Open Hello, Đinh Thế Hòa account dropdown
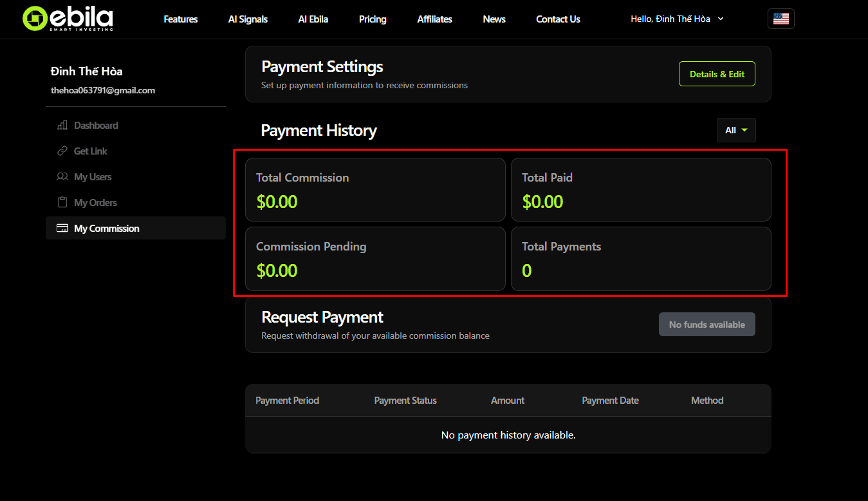This screenshot has width=868, height=501. (670, 19)
